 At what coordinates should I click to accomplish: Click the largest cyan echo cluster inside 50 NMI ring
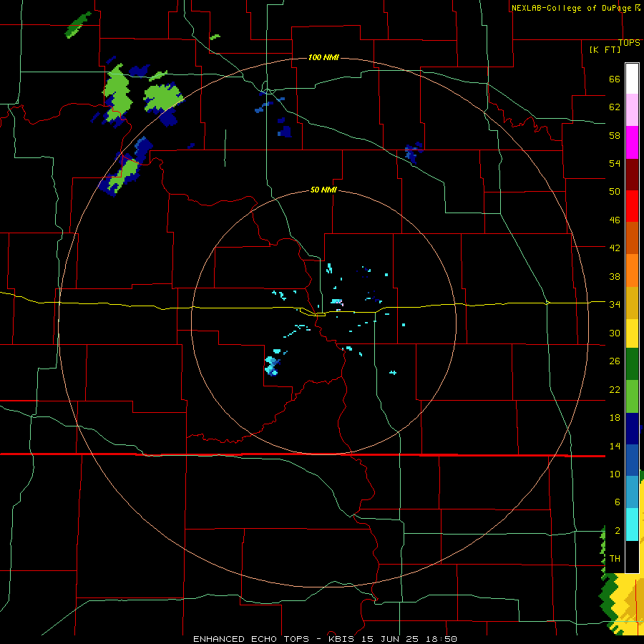point(273,366)
